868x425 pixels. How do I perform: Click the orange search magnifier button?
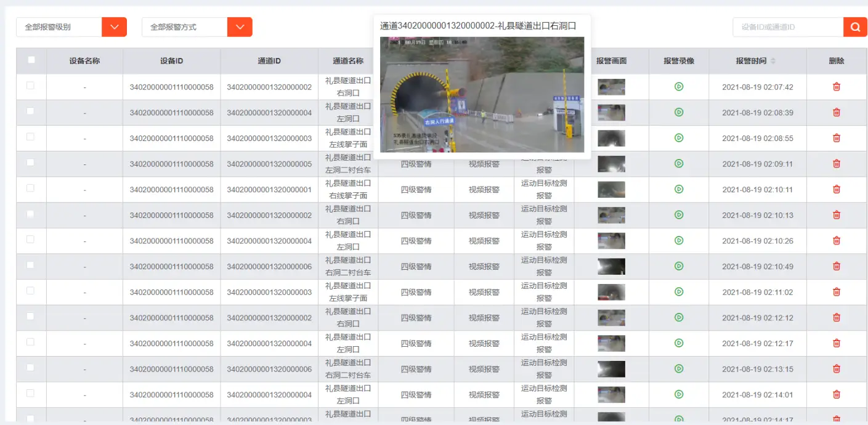(855, 27)
